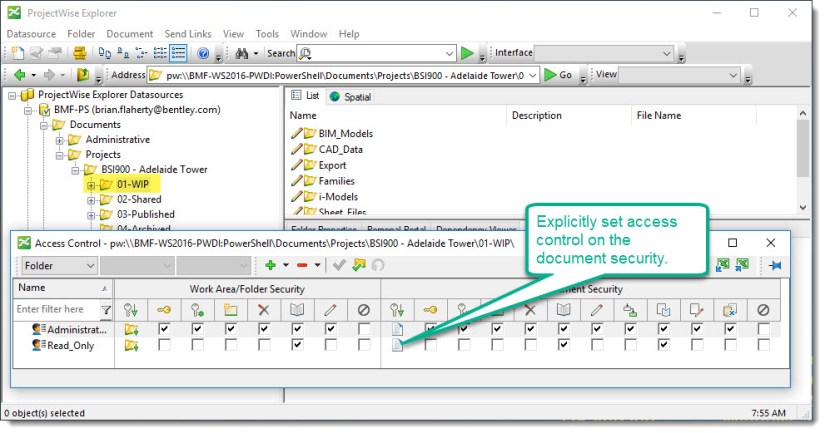Click the green Add (plus) icon in Access Control
This screenshot has width=825, height=433.
[270, 265]
